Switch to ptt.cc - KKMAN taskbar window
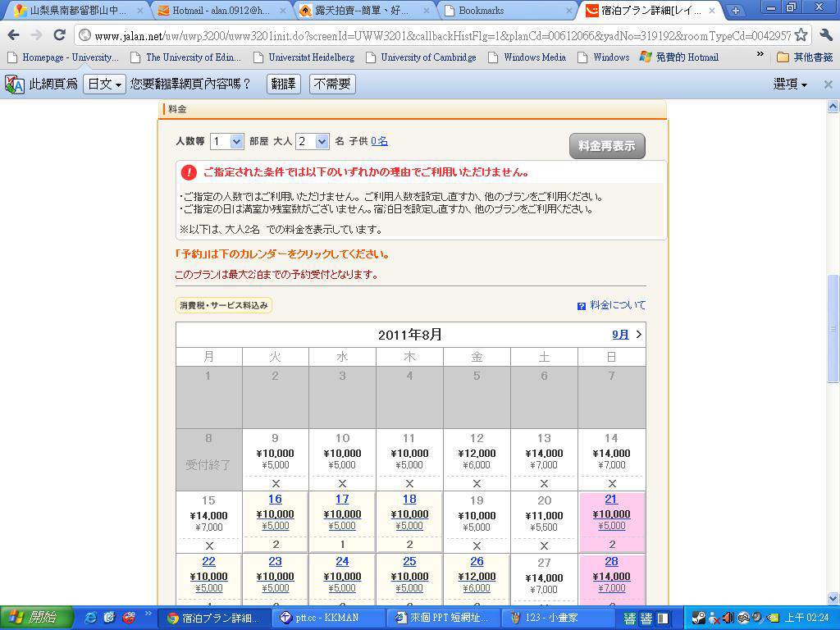Viewport: 840px width, 630px height. 330,618
